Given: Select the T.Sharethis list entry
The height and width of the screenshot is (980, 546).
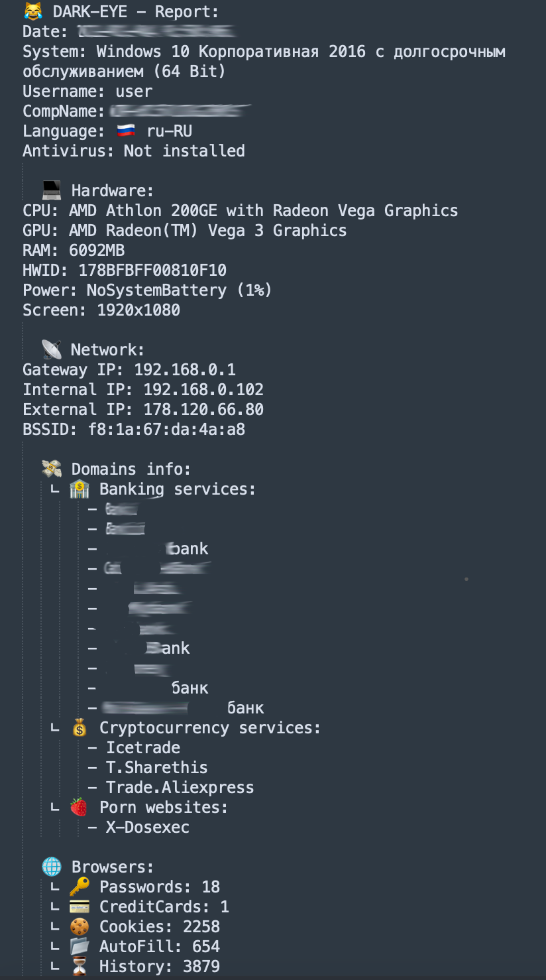Looking at the screenshot, I should [156, 768].
